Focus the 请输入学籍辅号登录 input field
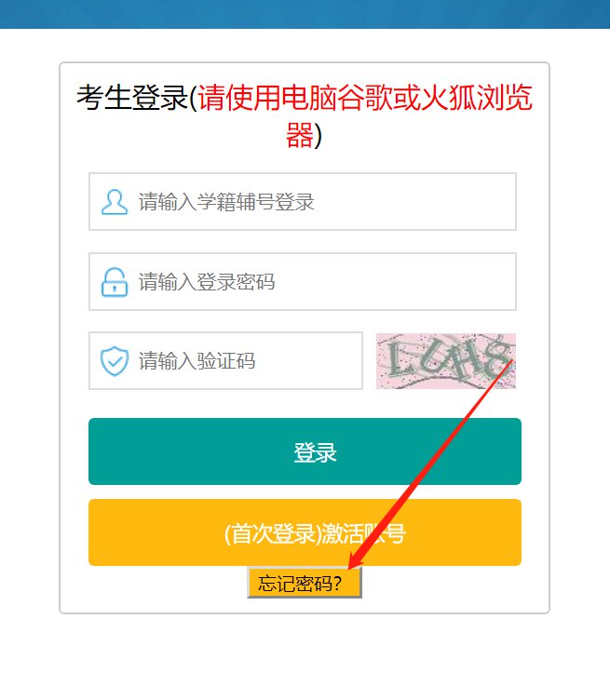This screenshot has width=610, height=700. 303,201
